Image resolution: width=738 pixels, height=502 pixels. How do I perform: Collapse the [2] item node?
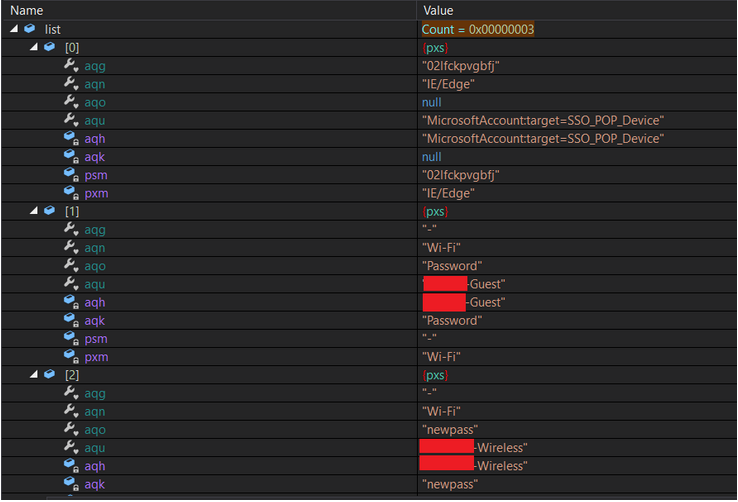[x=33, y=375]
